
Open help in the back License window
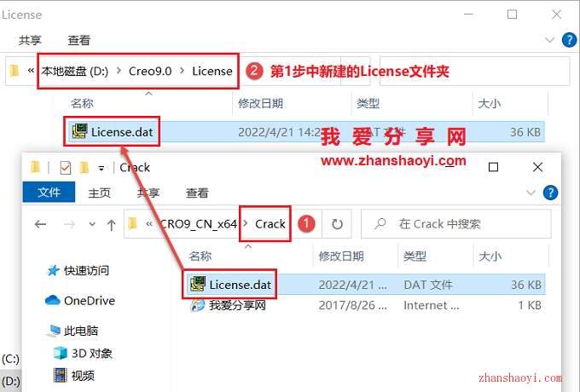[569, 40]
